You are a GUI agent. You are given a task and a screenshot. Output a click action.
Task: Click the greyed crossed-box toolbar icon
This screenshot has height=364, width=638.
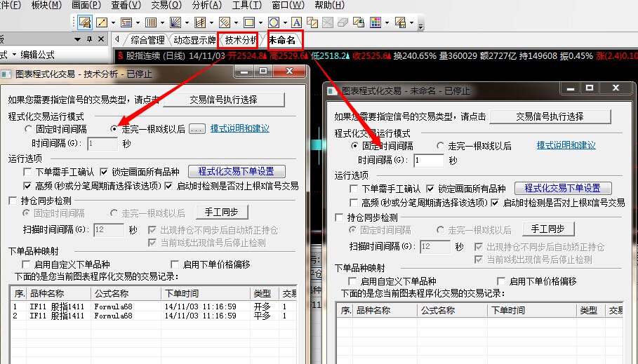pos(328,22)
